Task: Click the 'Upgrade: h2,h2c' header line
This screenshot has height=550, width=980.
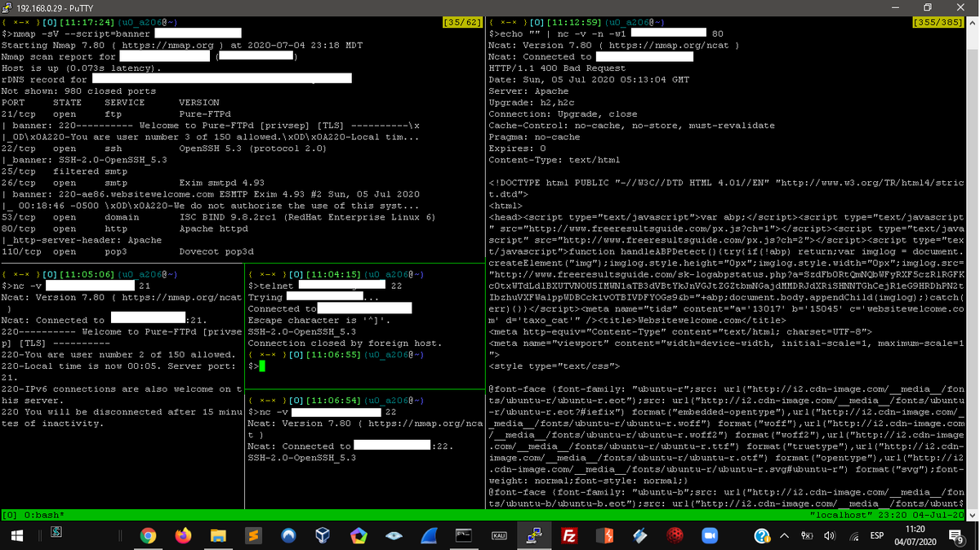Action: [x=534, y=103]
